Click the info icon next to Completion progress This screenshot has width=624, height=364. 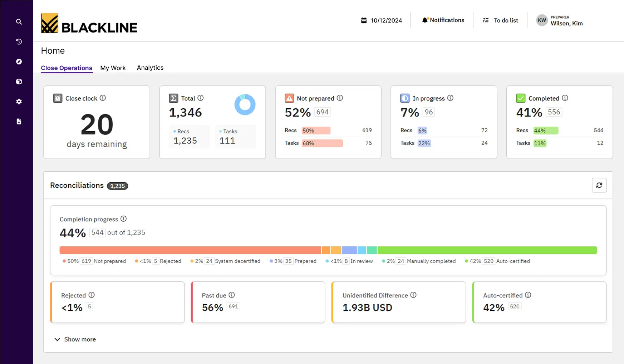[x=124, y=219]
